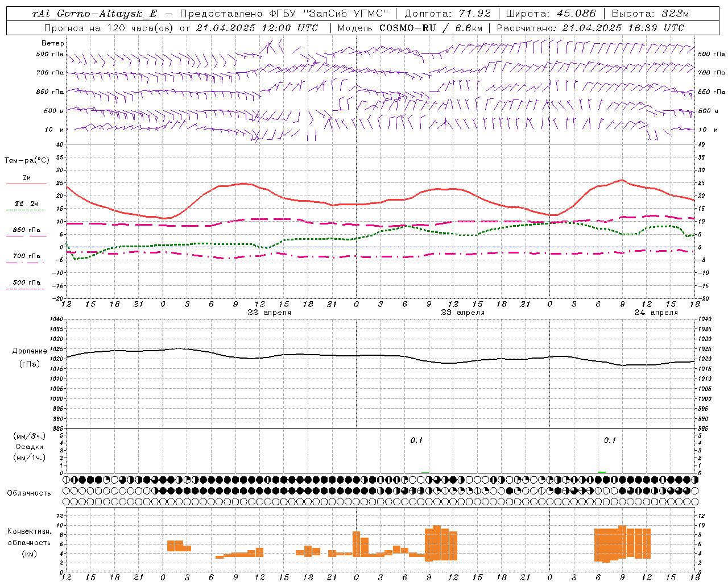
Task: Click the 22 апреля date label
Action: tap(269, 313)
